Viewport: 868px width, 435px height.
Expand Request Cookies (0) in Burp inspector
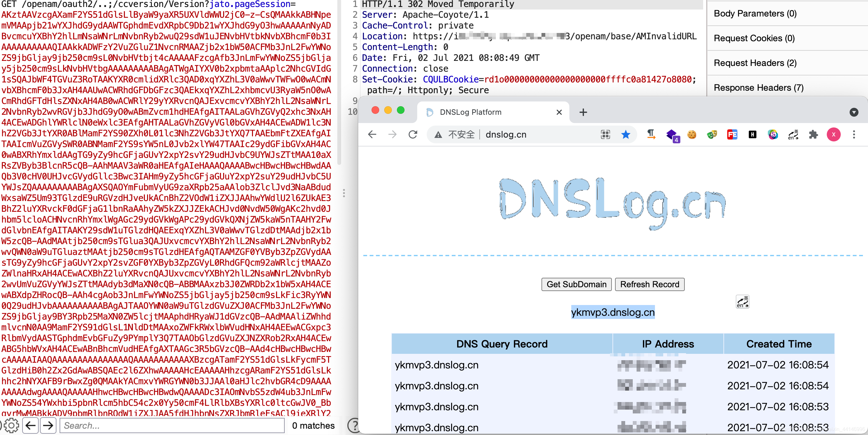[787, 38]
